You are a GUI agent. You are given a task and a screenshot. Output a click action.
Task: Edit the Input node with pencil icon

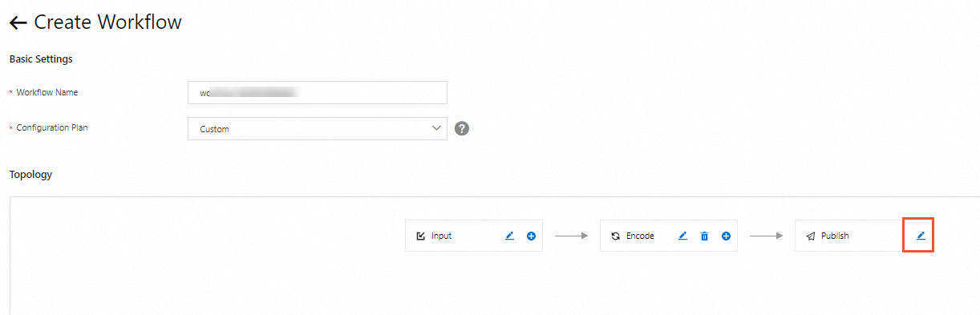(x=509, y=236)
